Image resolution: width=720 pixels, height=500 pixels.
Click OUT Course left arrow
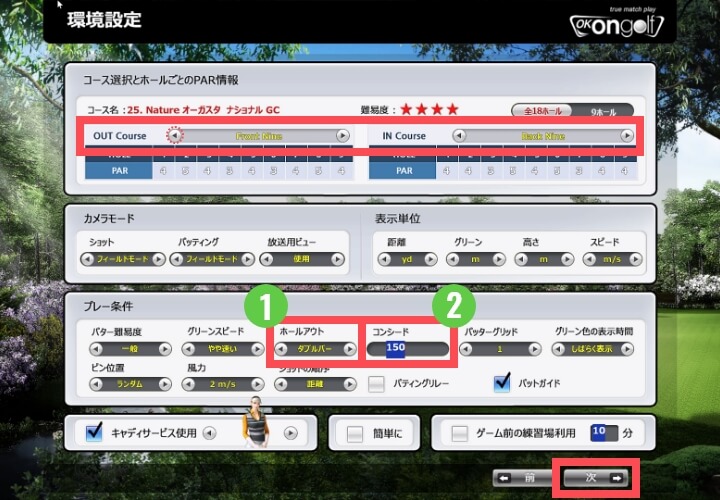(177, 136)
